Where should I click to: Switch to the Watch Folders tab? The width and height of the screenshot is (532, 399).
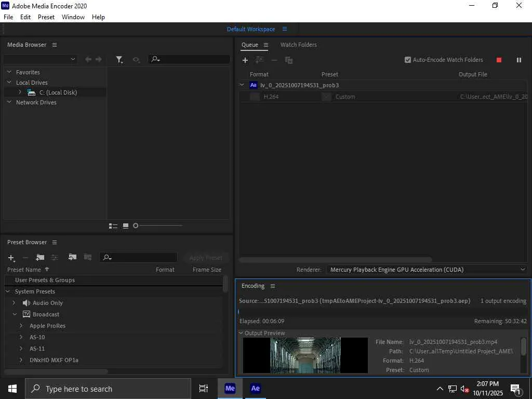(299, 45)
